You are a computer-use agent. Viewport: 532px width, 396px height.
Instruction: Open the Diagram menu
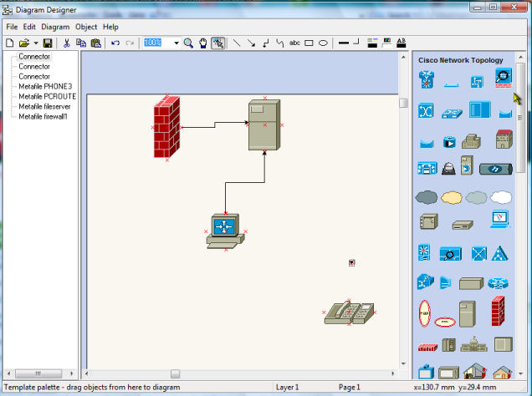click(55, 27)
